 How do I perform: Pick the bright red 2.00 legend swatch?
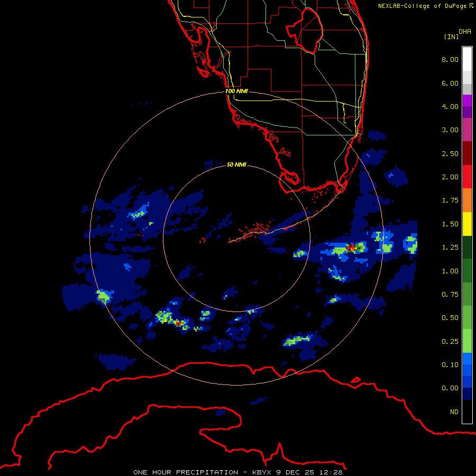(467, 177)
